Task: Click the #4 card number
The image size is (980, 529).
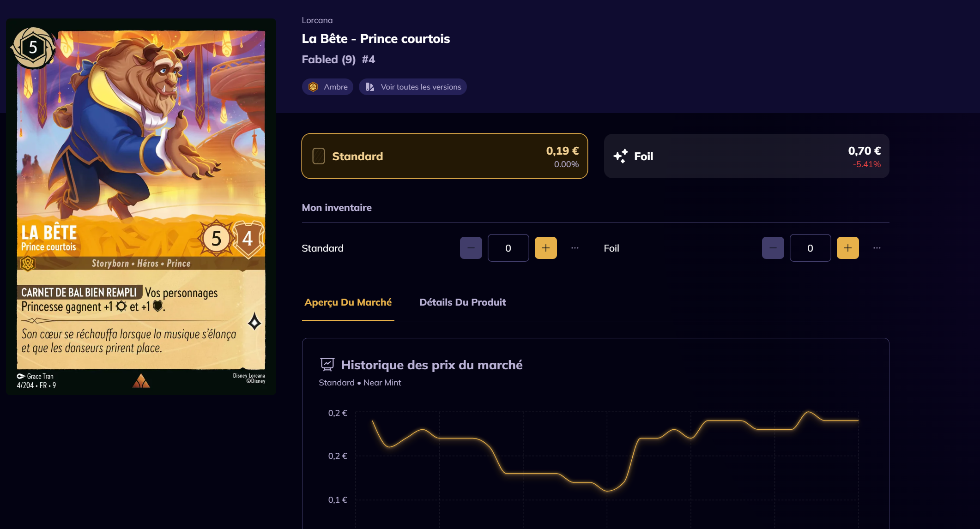Action: (x=369, y=60)
